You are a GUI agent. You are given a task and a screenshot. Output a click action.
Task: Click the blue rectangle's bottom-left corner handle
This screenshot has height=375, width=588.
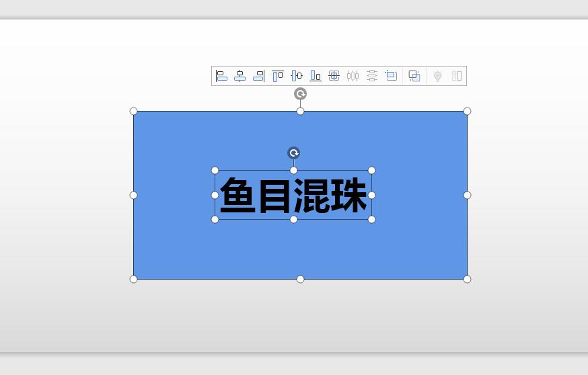[133, 279]
